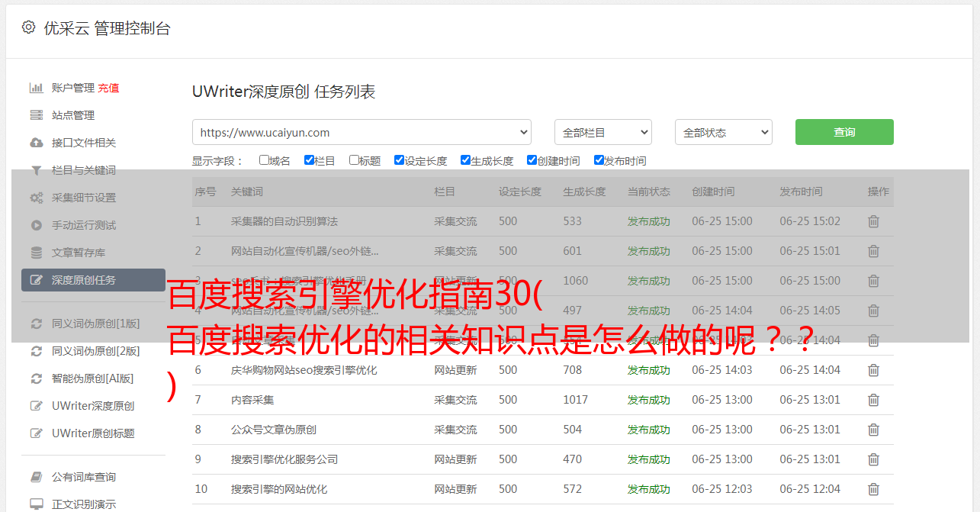Open 账户管理 in the sidebar
980x512 pixels.
click(x=73, y=88)
